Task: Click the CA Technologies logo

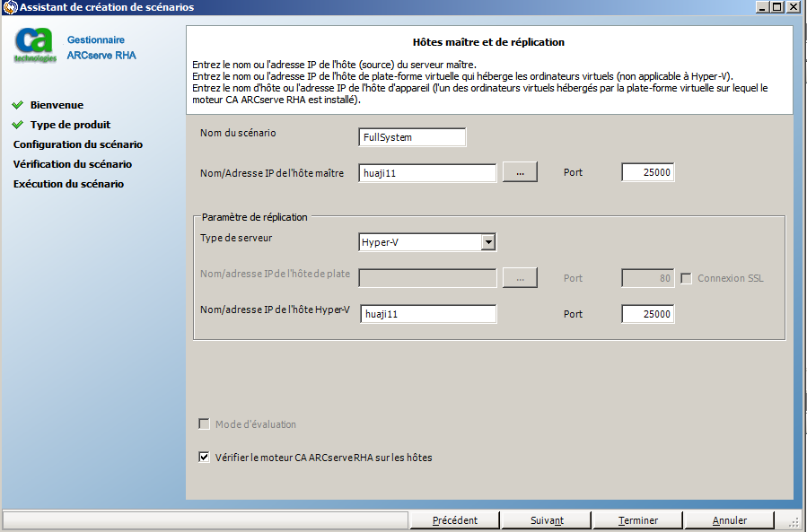Action: (34, 46)
